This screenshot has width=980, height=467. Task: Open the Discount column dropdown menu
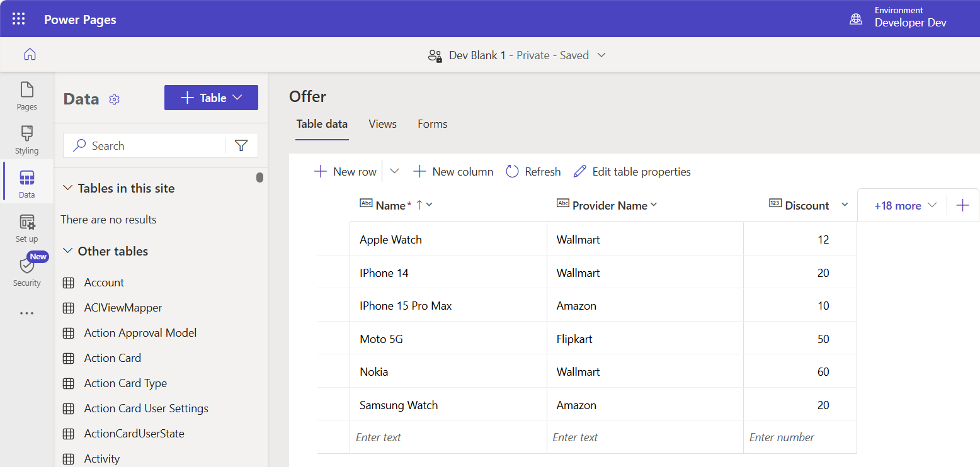click(845, 205)
